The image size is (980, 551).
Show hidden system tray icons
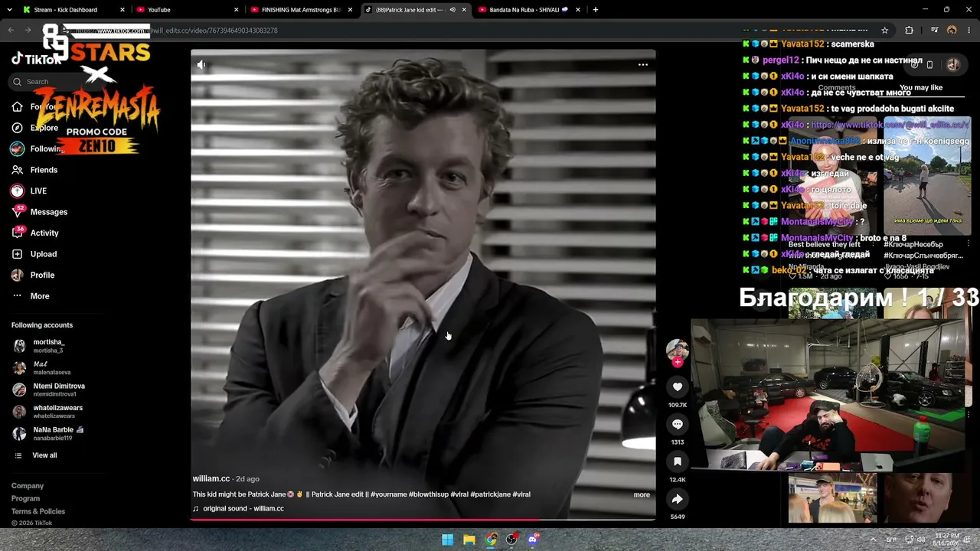[874, 540]
